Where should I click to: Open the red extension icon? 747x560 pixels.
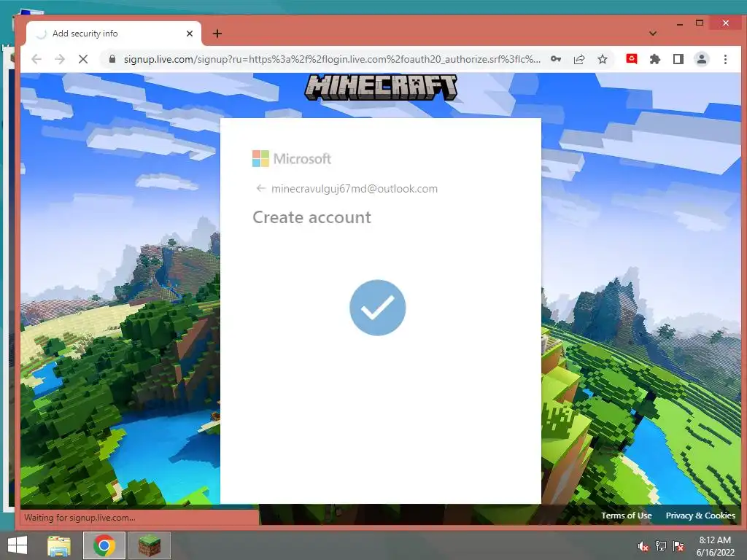[632, 59]
